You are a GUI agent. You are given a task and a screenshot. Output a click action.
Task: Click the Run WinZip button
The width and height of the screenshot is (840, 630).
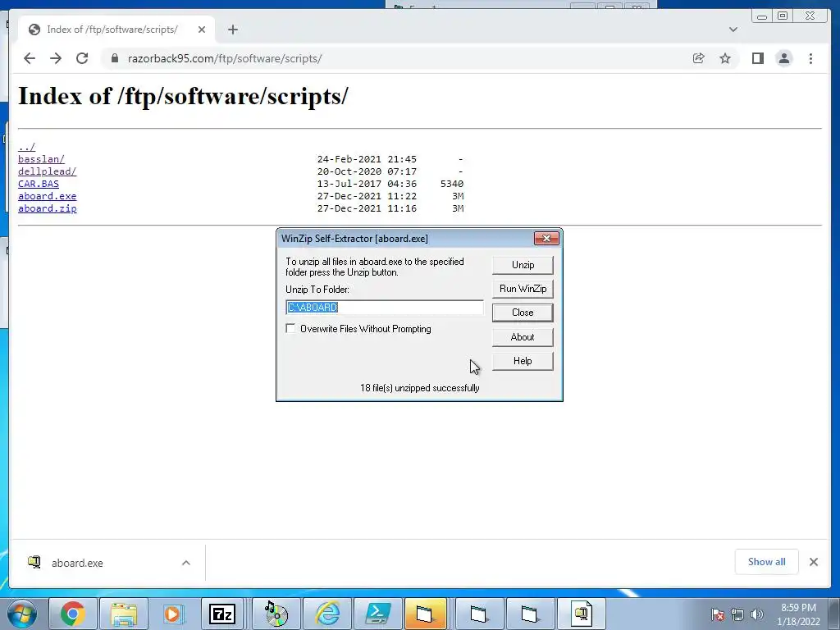523,289
